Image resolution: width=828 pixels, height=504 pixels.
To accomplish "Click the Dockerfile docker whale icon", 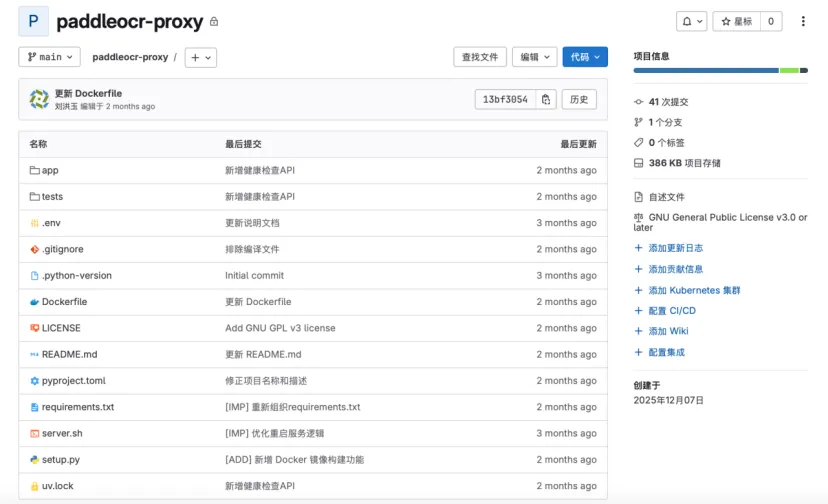I will pyautogui.click(x=34, y=302).
